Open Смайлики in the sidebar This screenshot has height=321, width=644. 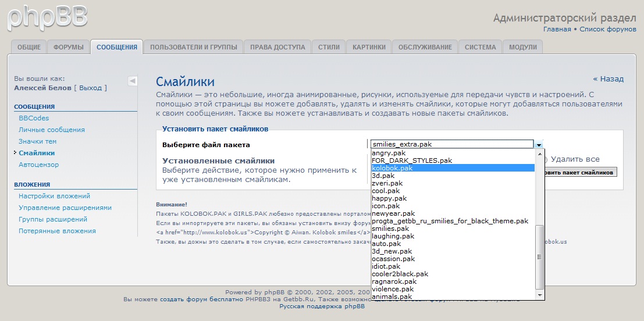tap(37, 153)
